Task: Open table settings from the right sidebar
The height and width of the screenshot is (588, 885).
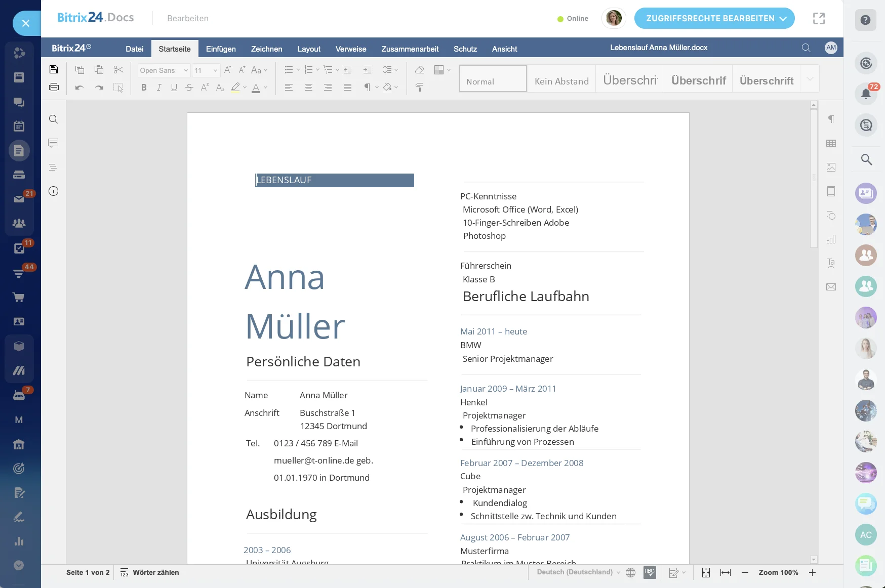Action: pos(831,143)
